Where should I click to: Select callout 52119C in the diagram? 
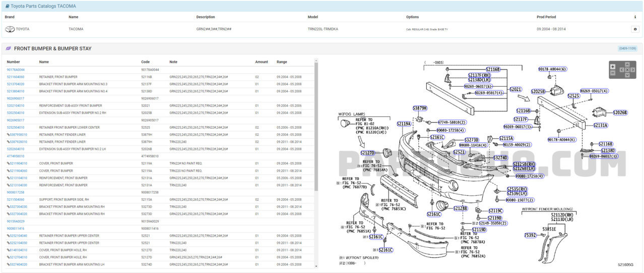coord(495,211)
